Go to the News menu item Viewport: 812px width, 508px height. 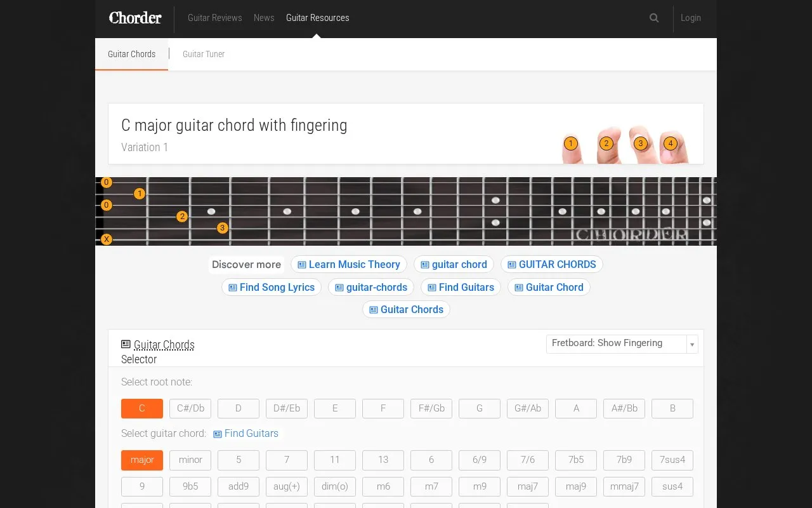(x=264, y=18)
